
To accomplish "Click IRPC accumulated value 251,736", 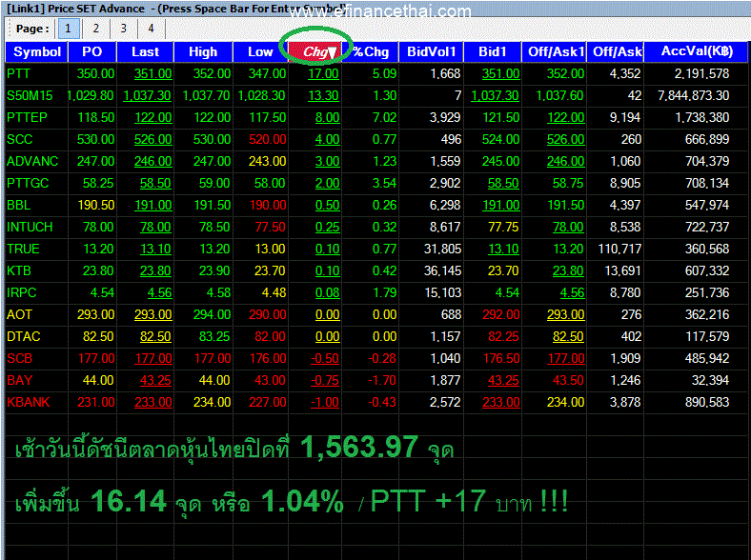I will (x=707, y=293).
